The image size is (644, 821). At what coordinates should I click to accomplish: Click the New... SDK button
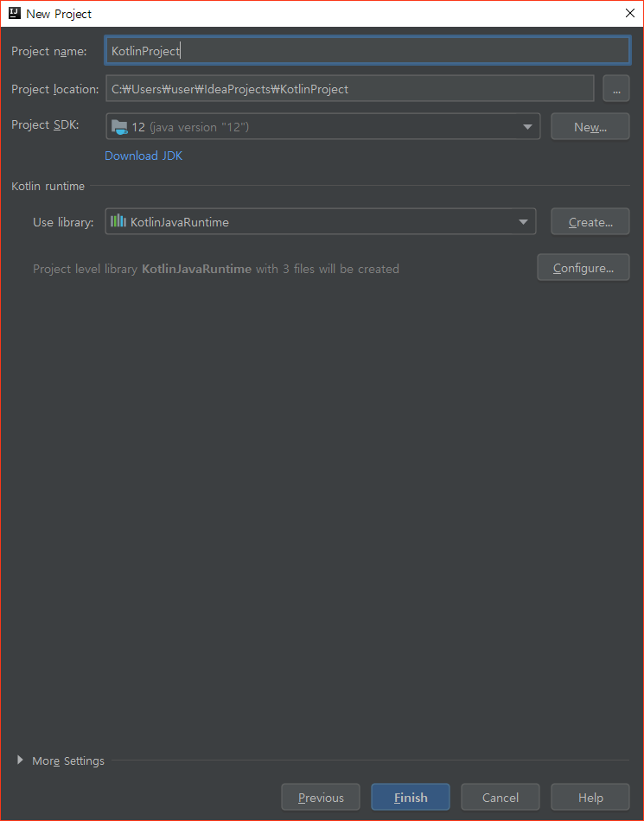click(x=590, y=127)
